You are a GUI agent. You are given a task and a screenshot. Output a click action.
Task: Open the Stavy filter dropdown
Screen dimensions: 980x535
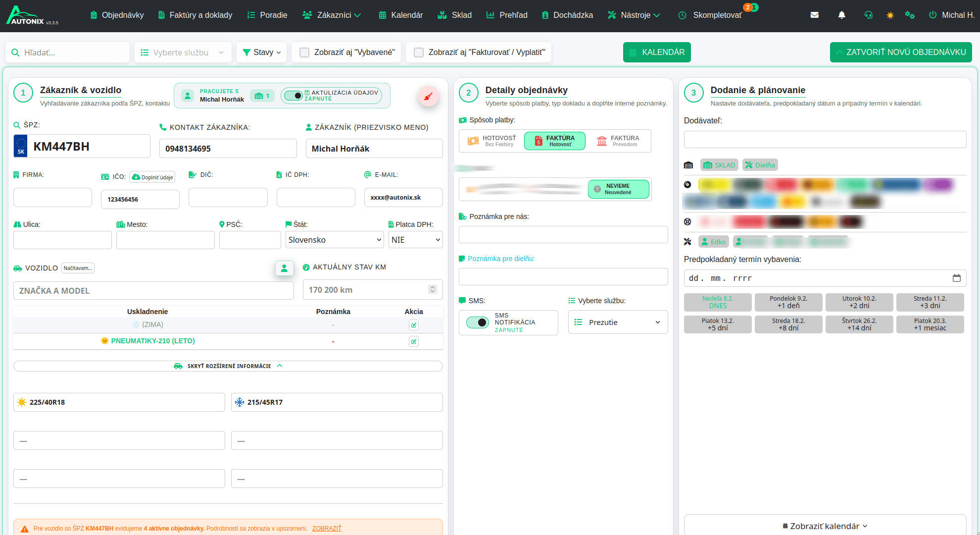pyautogui.click(x=262, y=53)
